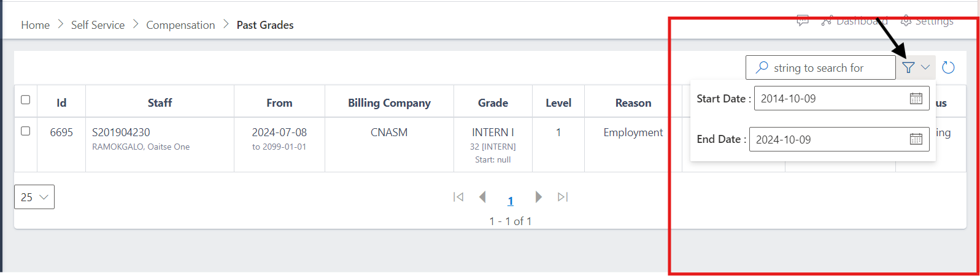This screenshot has width=980, height=276.
Task: Sort by the Reason column header
Action: coord(633,103)
